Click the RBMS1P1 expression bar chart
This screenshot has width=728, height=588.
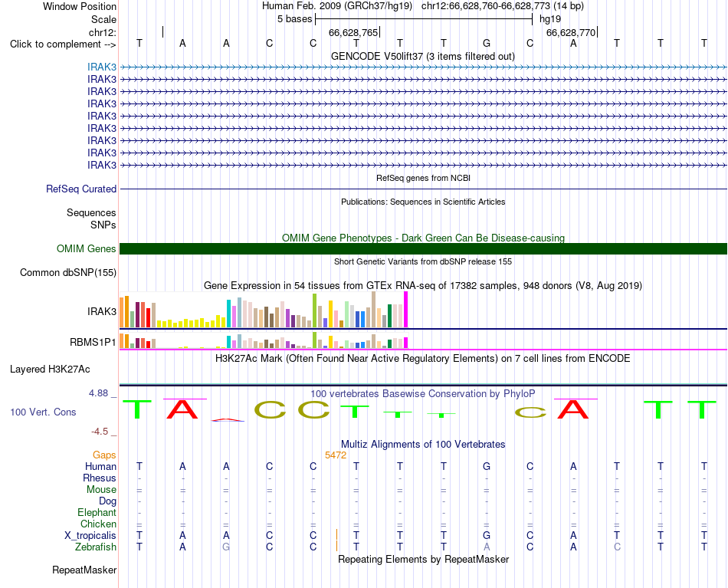point(264,340)
